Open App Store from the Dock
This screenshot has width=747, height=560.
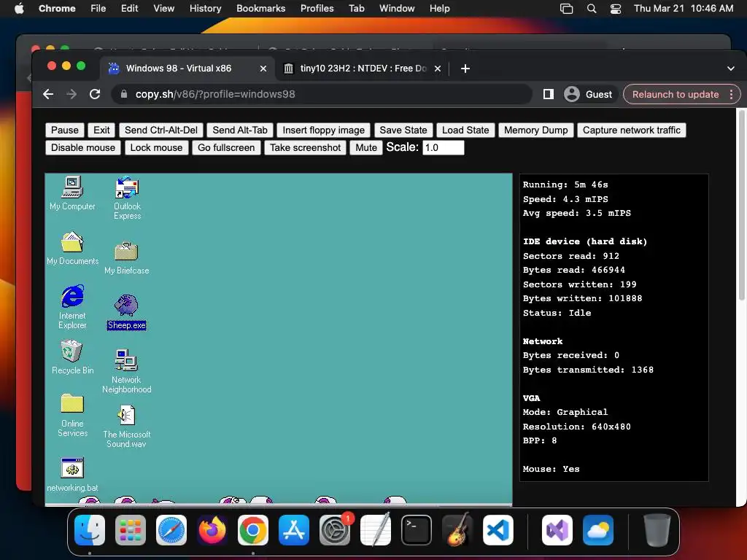pyautogui.click(x=294, y=530)
